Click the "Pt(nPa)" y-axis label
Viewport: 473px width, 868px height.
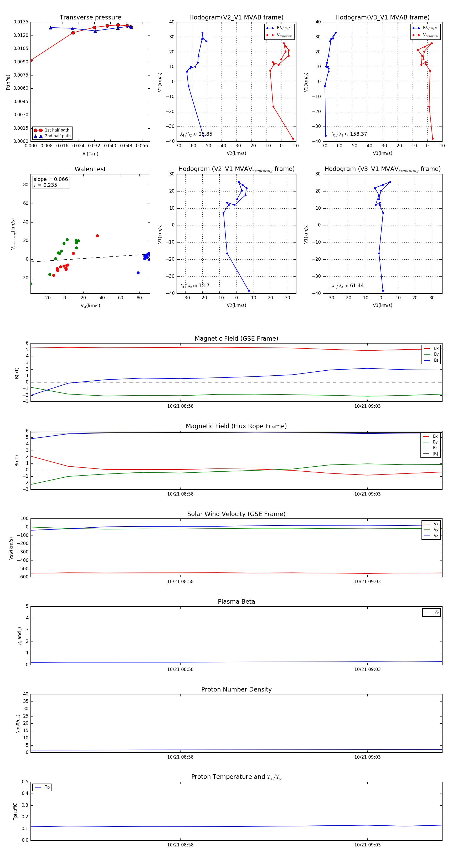8,82
